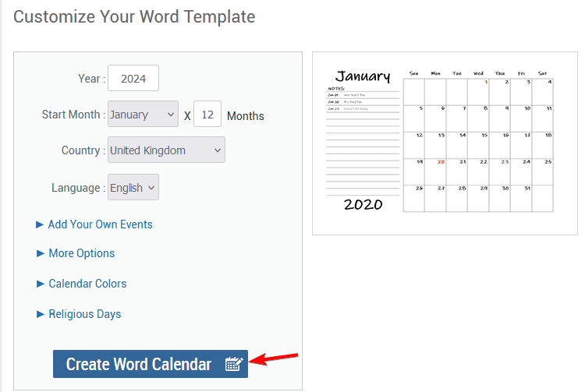Open the Language dropdown showing English
This screenshot has height=392, width=585.
[133, 188]
